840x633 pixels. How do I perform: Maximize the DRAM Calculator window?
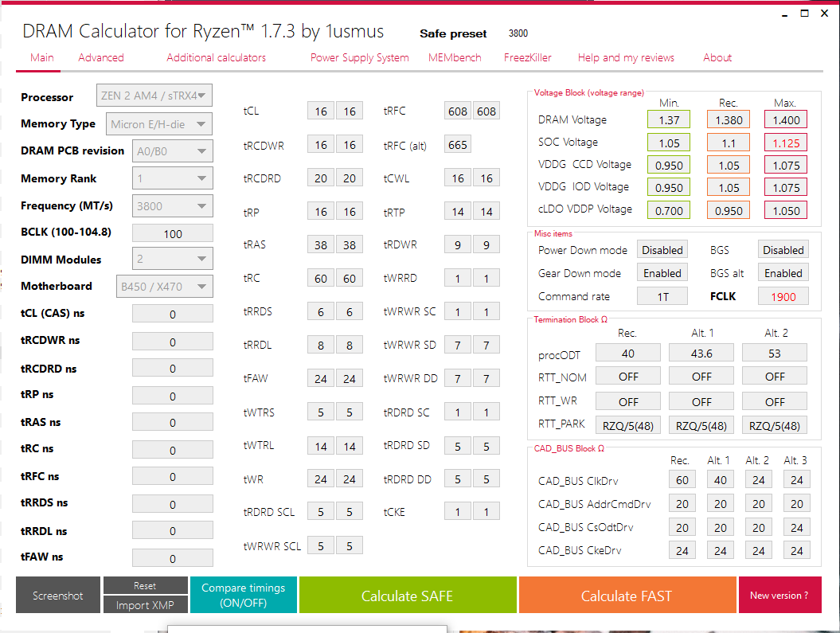tap(804, 14)
